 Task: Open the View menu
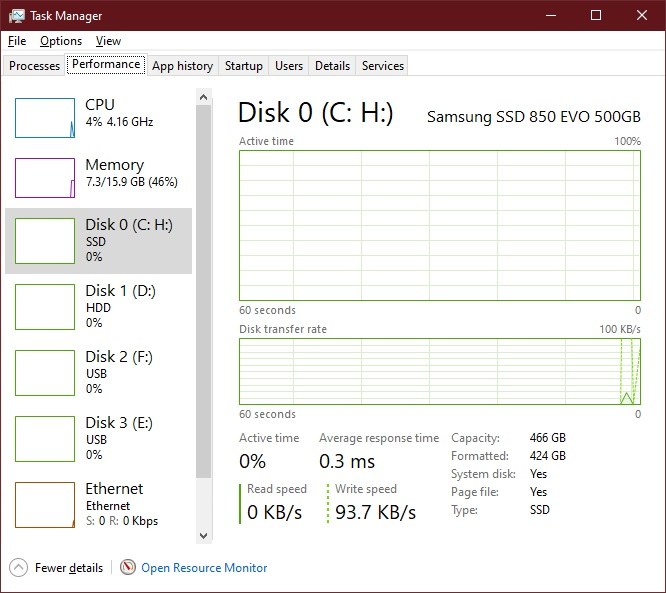point(108,41)
